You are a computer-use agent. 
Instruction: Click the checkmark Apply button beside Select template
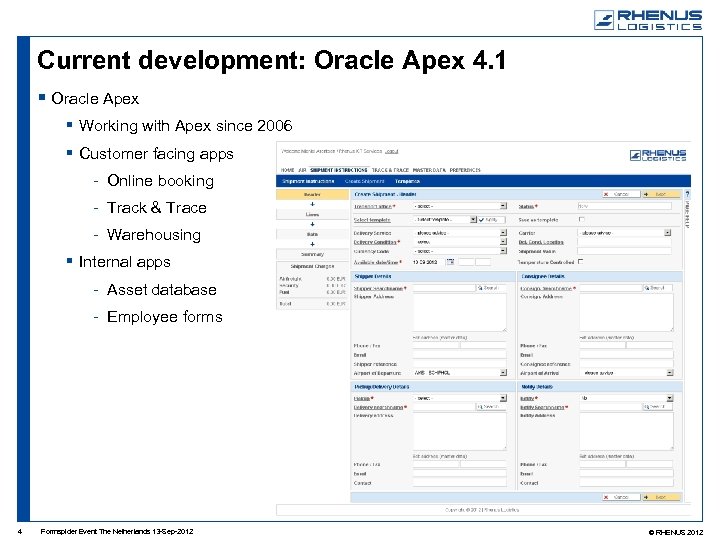pyautogui.click(x=491, y=220)
